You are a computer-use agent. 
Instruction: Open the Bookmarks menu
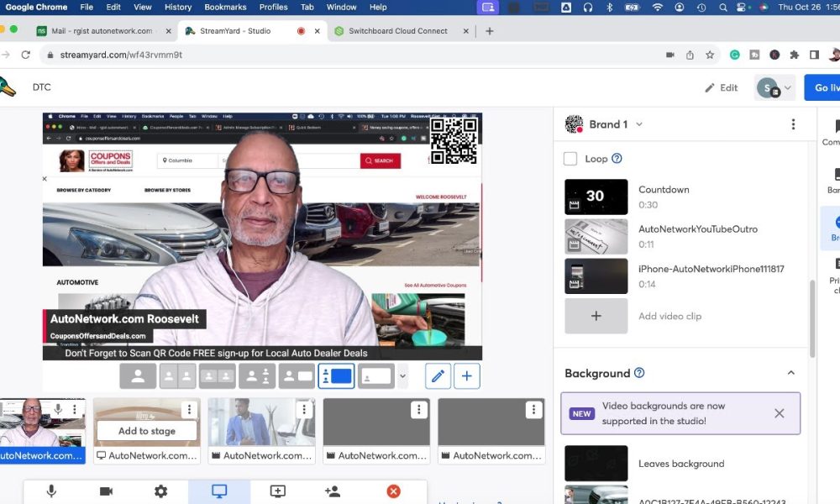coord(225,7)
